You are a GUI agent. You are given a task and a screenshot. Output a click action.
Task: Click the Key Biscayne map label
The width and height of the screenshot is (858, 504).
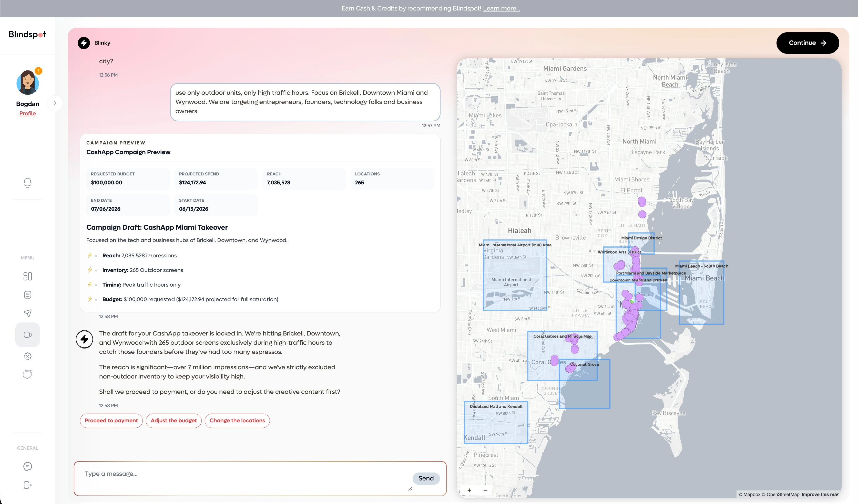[x=669, y=413]
